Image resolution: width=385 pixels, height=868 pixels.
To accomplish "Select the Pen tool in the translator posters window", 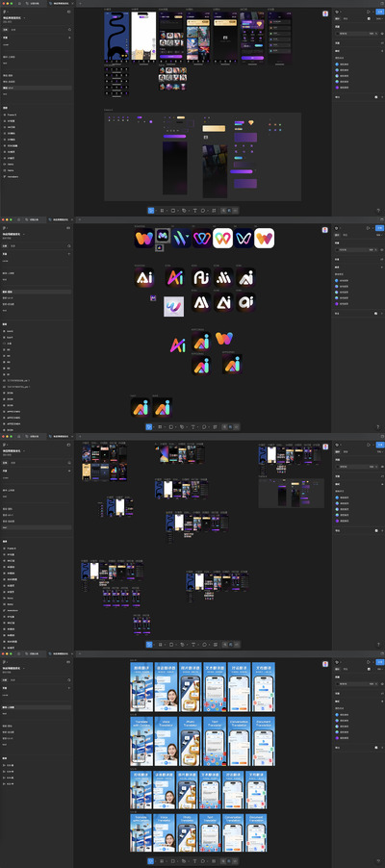I will pyautogui.click(x=183, y=861).
